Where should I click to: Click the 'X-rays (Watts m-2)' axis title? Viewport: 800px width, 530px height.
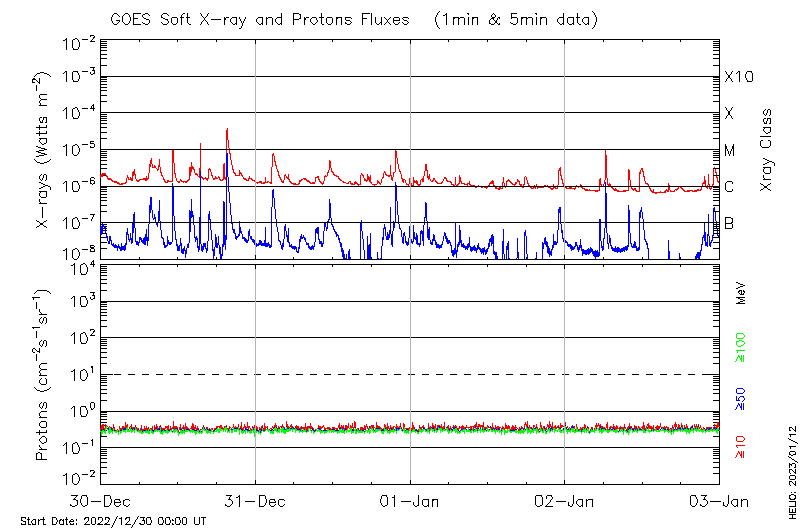(x=43, y=150)
